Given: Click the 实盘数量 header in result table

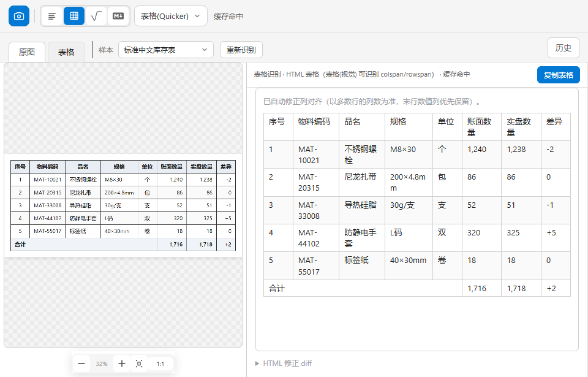Looking at the screenshot, I should tap(521, 127).
